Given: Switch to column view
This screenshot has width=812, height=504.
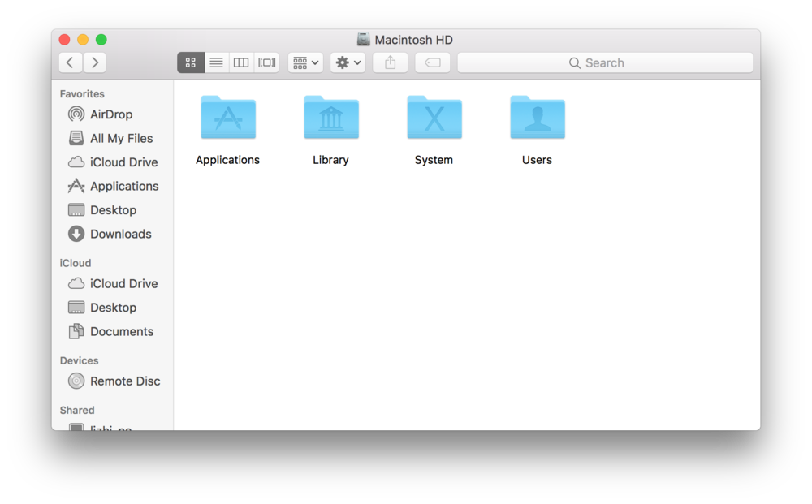Looking at the screenshot, I should click(x=241, y=62).
